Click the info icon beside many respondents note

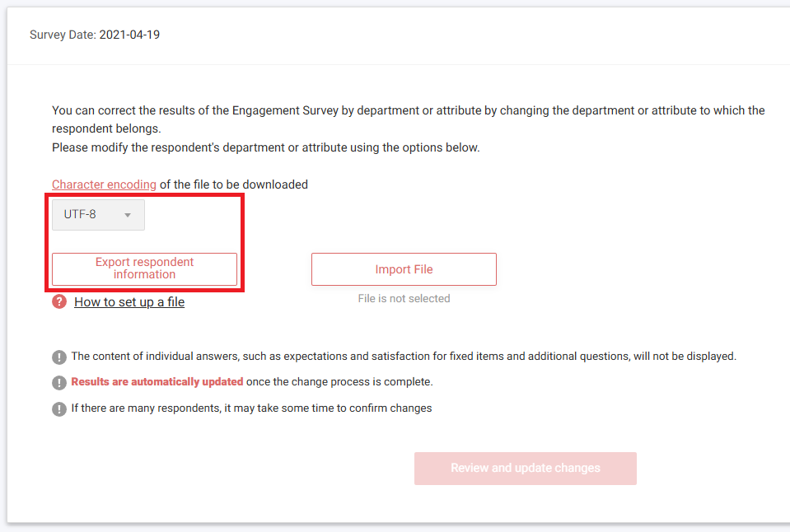pyautogui.click(x=59, y=408)
